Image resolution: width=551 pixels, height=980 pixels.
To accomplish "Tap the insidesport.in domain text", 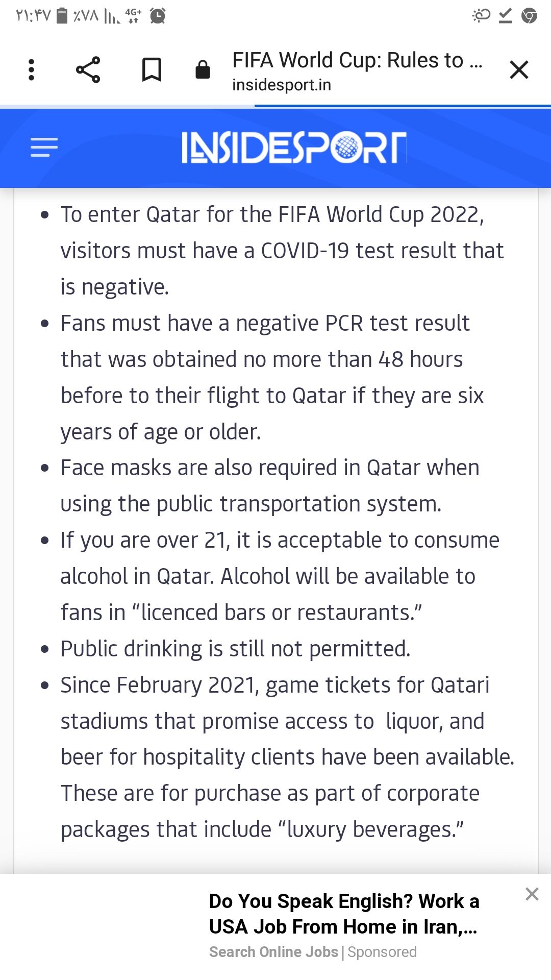I will coord(282,85).
